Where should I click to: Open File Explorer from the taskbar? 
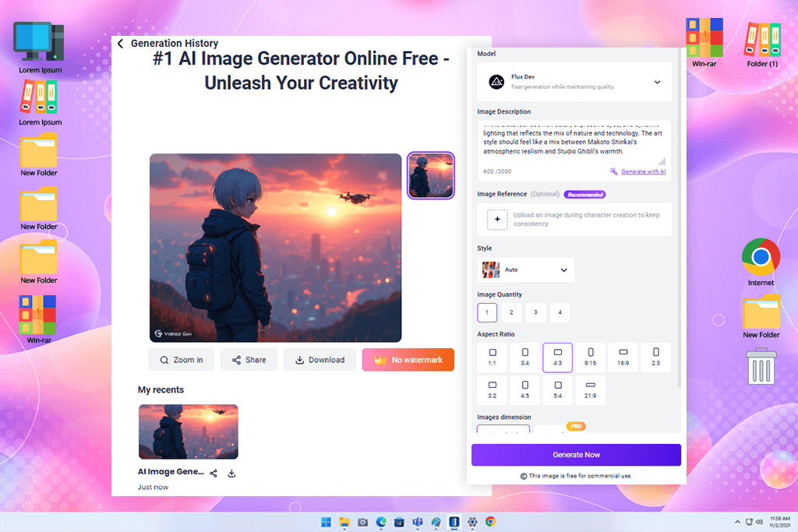pos(344,522)
